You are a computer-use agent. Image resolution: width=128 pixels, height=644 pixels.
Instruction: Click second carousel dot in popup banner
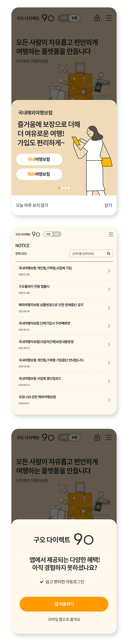point(62,188)
